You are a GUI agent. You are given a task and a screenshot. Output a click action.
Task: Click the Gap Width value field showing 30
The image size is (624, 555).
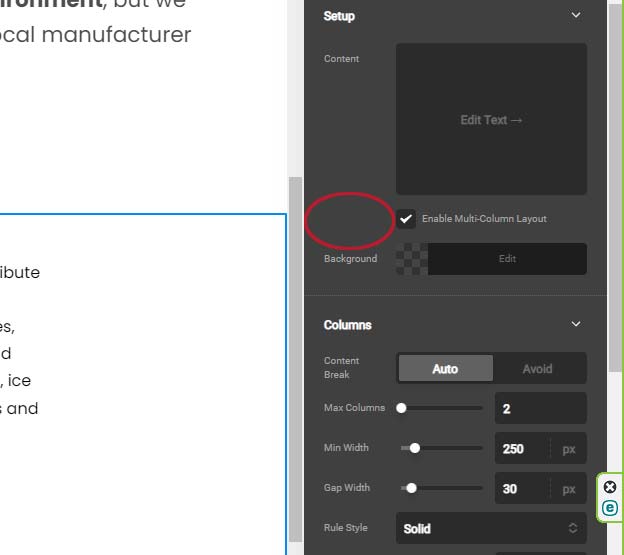coord(522,489)
